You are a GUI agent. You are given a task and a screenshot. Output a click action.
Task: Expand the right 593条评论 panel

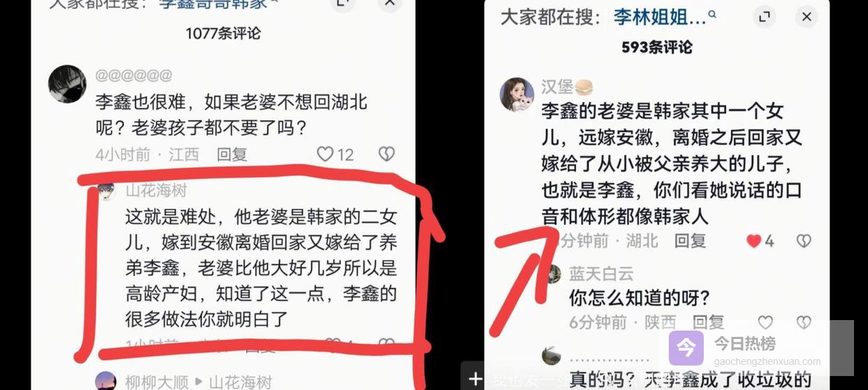tap(765, 17)
